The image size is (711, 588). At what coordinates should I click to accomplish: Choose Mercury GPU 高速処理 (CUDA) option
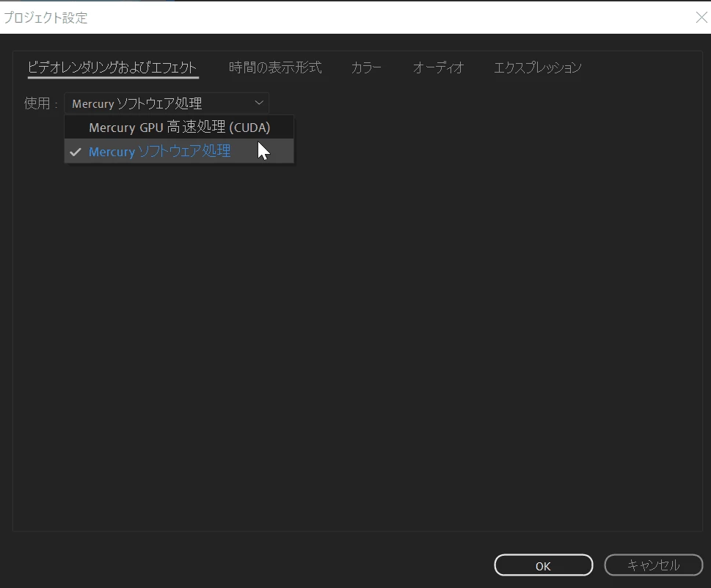tap(179, 128)
